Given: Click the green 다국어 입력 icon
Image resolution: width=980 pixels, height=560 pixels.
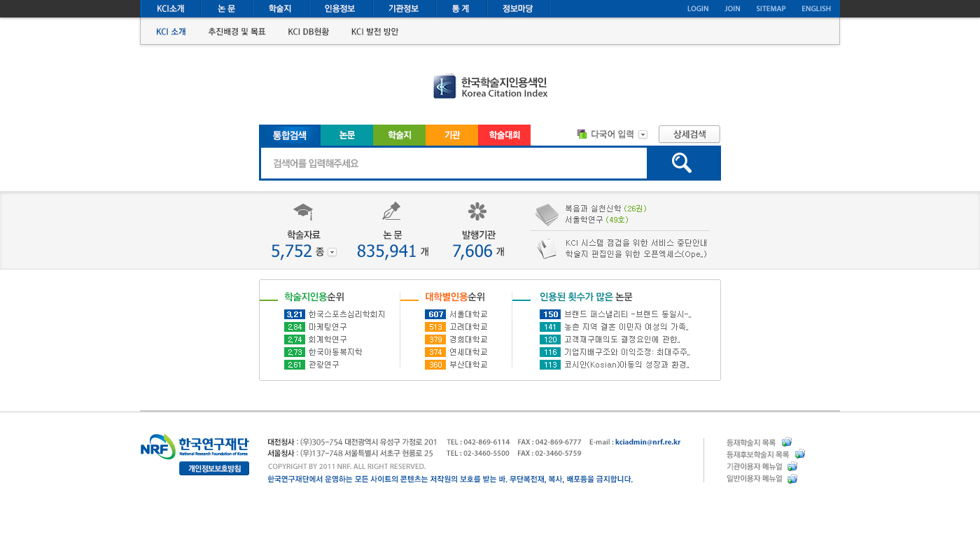Looking at the screenshot, I should coord(582,134).
